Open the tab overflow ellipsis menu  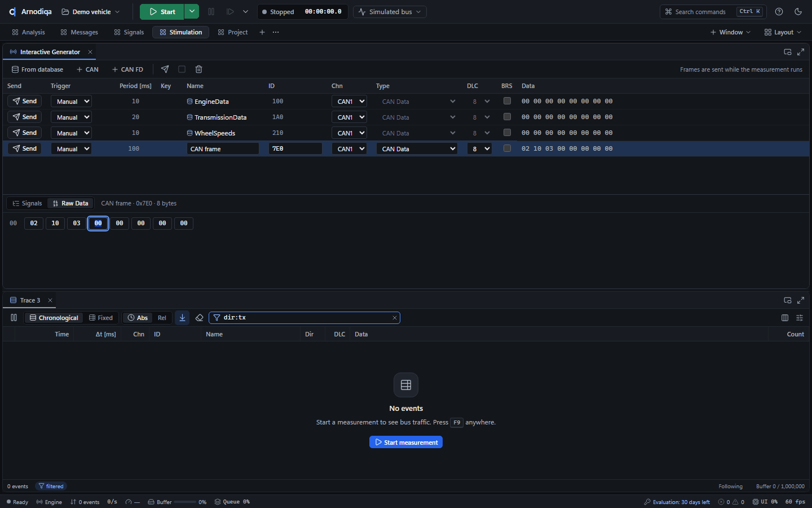[276, 32]
